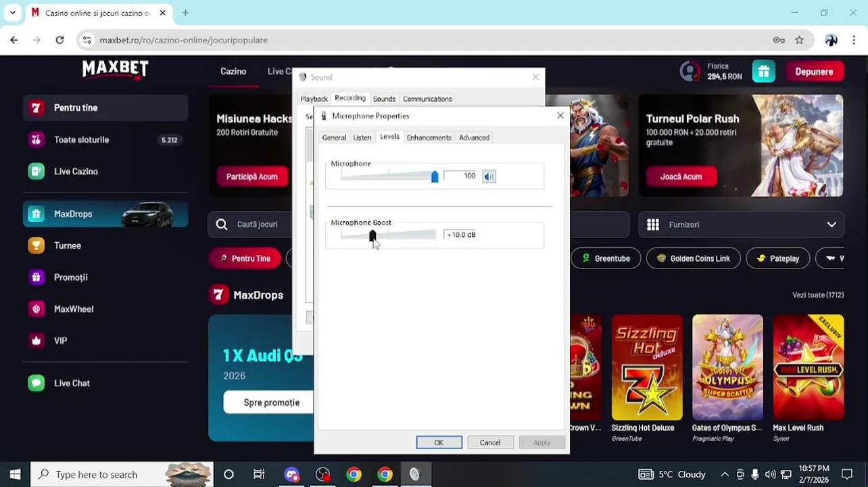Open the Cazino menu item
Image resolution: width=868 pixels, height=487 pixels.
pyautogui.click(x=233, y=71)
